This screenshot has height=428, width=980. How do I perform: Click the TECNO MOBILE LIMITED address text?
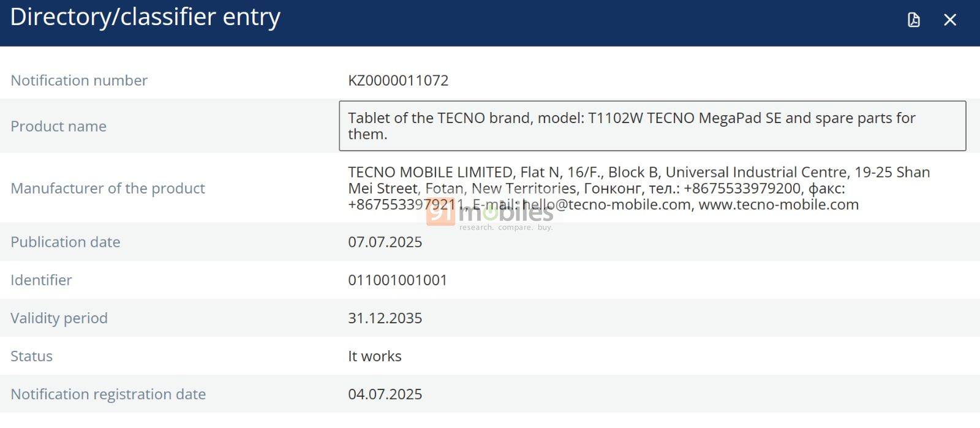639,188
